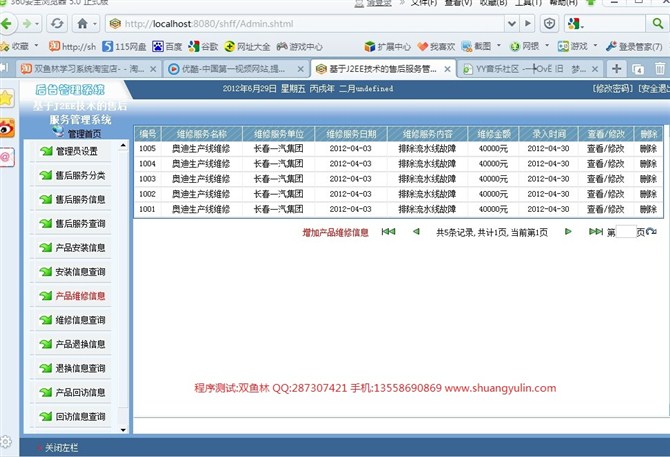Click 查看/修改 for record 1001
670x457 pixels.
pos(605,209)
